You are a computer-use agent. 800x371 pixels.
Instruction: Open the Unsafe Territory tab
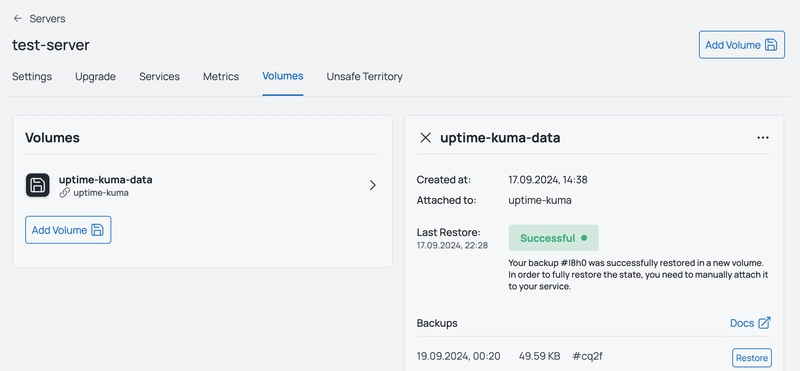364,77
